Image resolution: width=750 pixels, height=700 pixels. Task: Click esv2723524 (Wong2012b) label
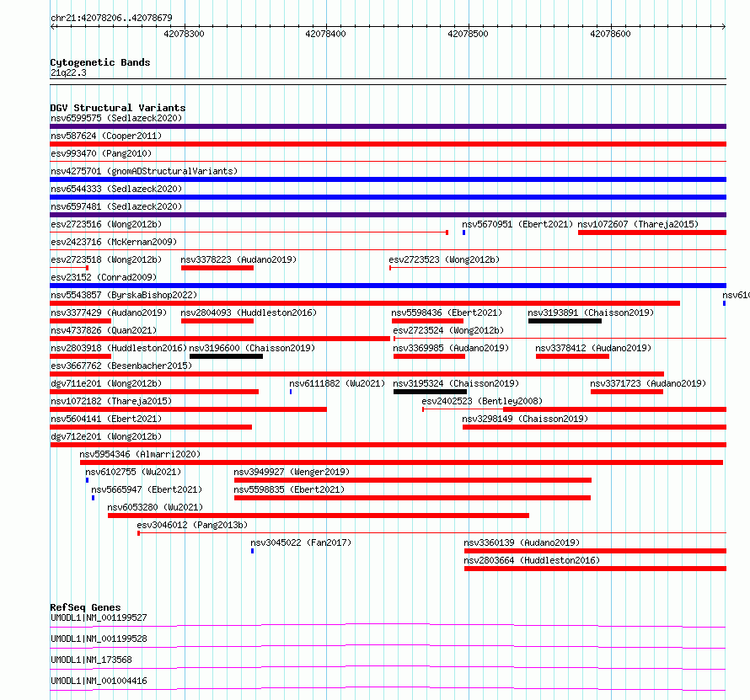pos(448,330)
